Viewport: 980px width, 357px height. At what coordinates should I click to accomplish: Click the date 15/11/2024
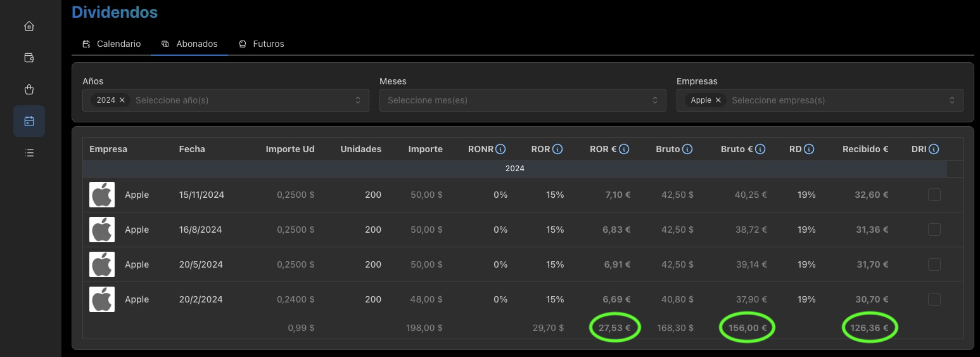point(201,195)
